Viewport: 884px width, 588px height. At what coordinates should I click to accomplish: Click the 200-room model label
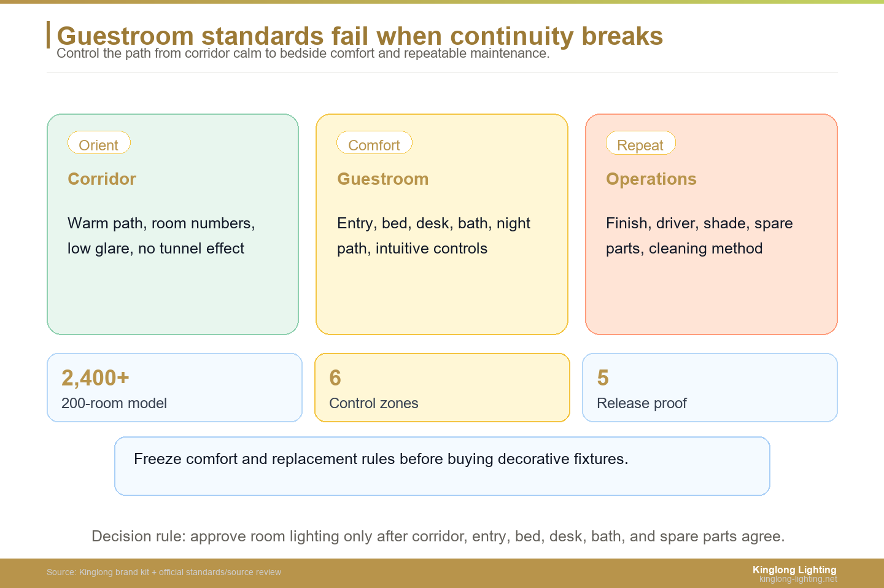coord(114,403)
